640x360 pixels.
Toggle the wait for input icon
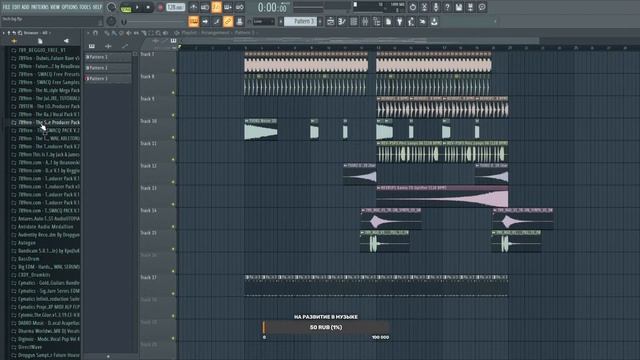[205, 7]
